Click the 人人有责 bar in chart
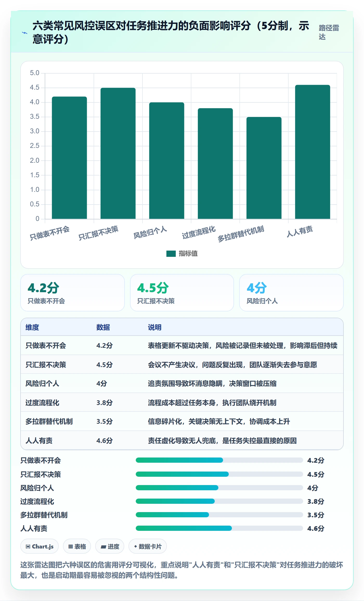Screen dimensions: 364x601 point(313,152)
